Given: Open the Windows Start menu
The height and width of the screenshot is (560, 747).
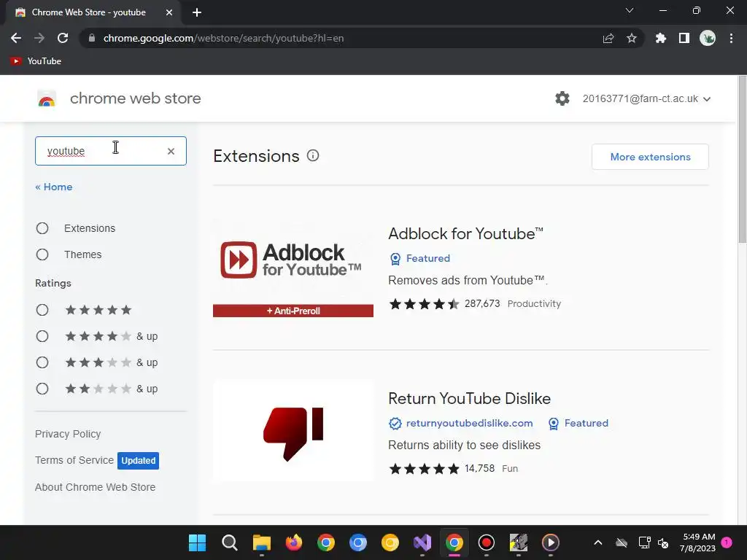Looking at the screenshot, I should click(x=197, y=542).
